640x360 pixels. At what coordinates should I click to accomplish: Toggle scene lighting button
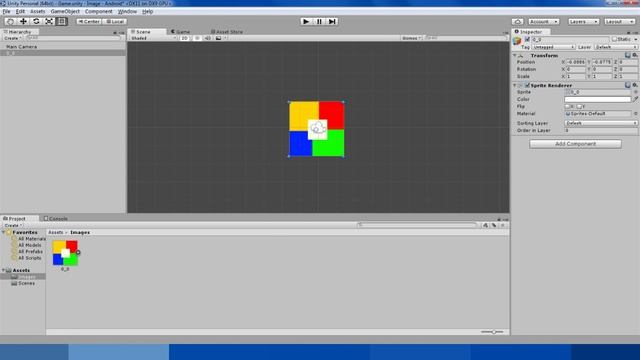coord(197,38)
